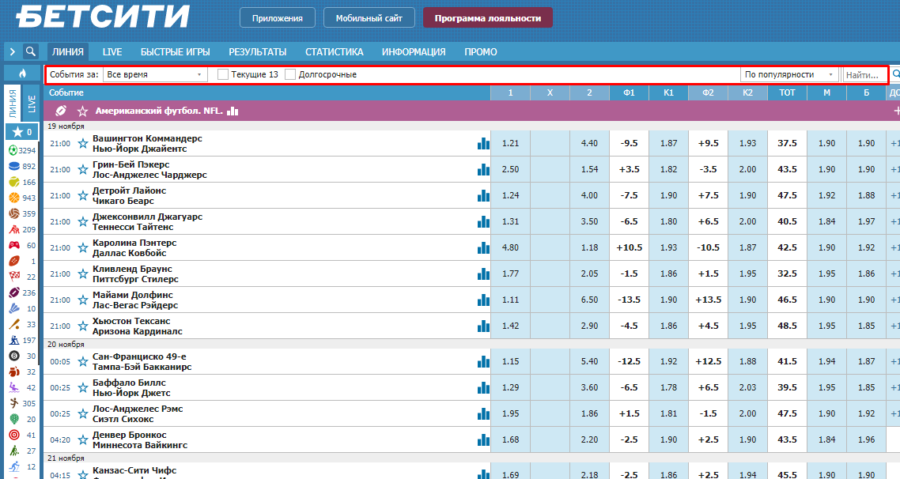This screenshot has height=479, width=900.
Task: Click the Мобильный сайт button
Action: [369, 17]
